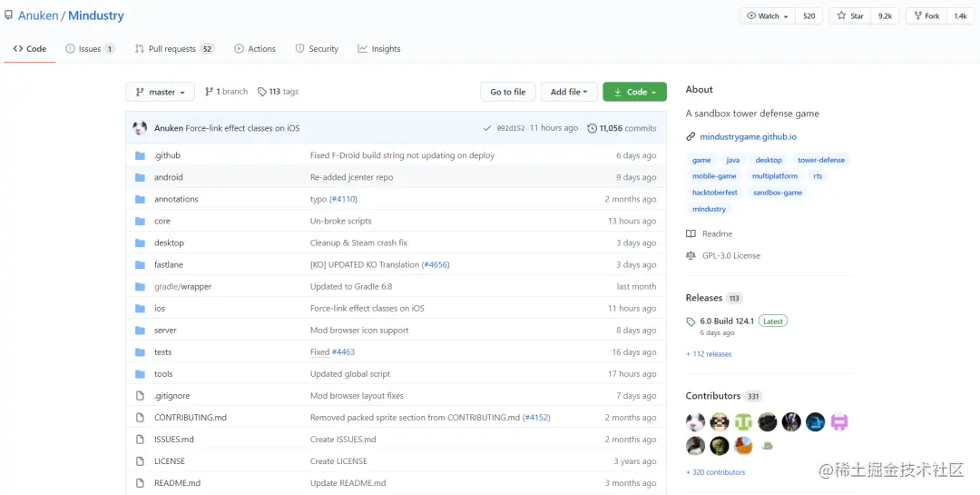
Task: Open the ISSUES.md file
Action: coord(173,440)
